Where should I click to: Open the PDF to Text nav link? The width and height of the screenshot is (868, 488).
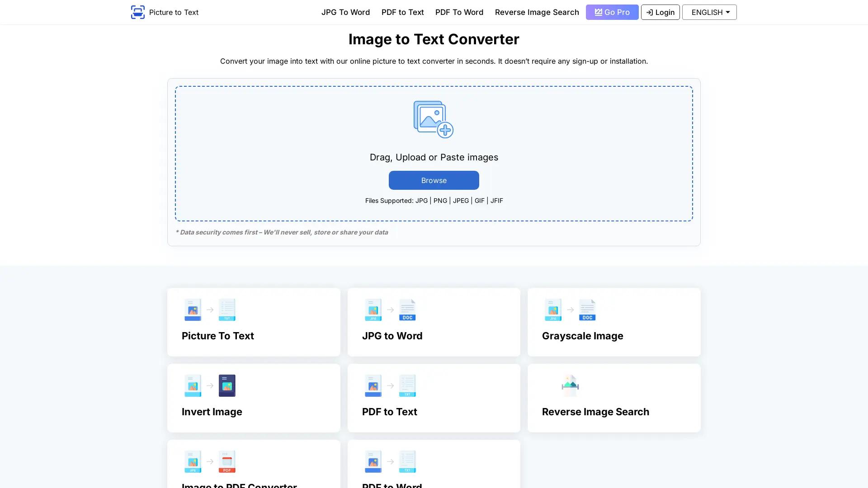pos(402,12)
